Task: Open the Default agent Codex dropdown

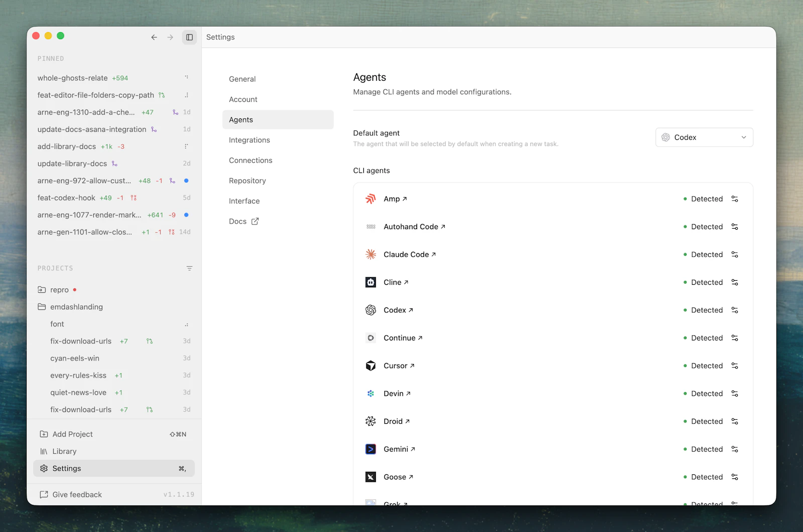Action: point(704,137)
